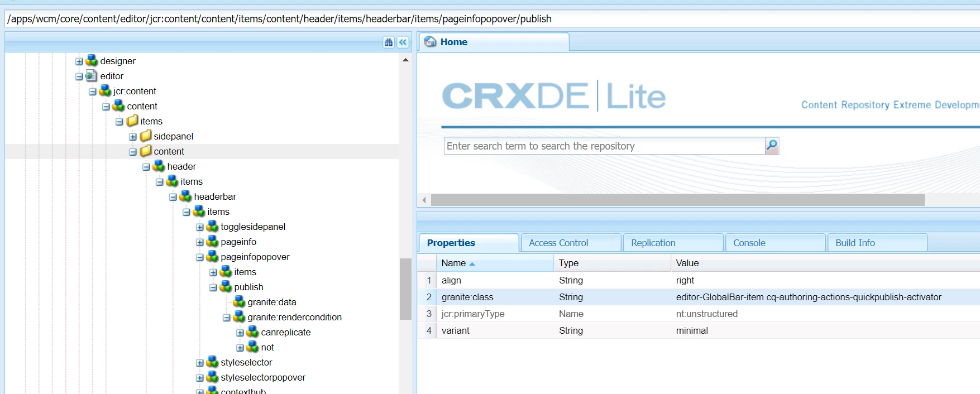
Task: Expand the canreplicate node
Action: (240, 333)
